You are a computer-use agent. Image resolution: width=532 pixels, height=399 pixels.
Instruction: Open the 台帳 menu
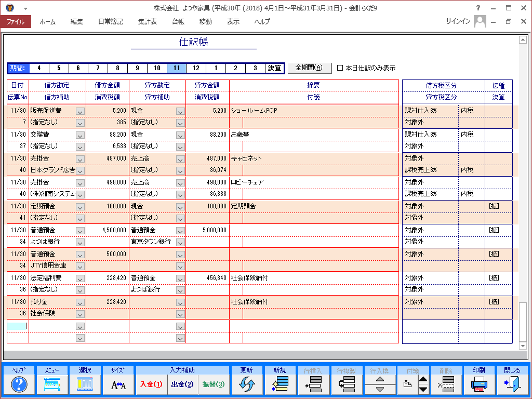pyautogui.click(x=178, y=21)
